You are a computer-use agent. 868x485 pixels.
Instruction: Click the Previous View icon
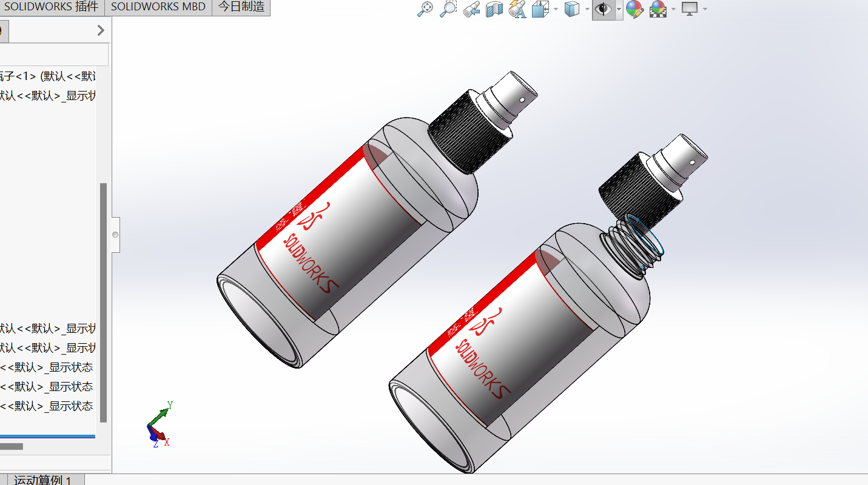(x=471, y=9)
